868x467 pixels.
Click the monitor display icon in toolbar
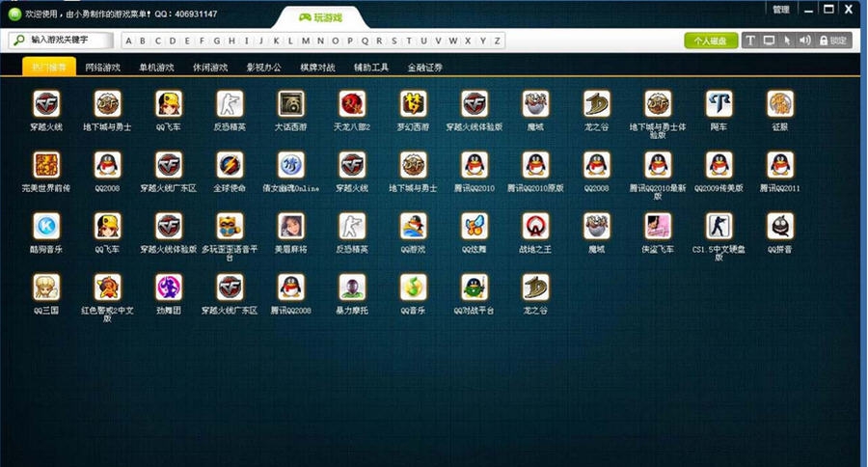[x=769, y=41]
